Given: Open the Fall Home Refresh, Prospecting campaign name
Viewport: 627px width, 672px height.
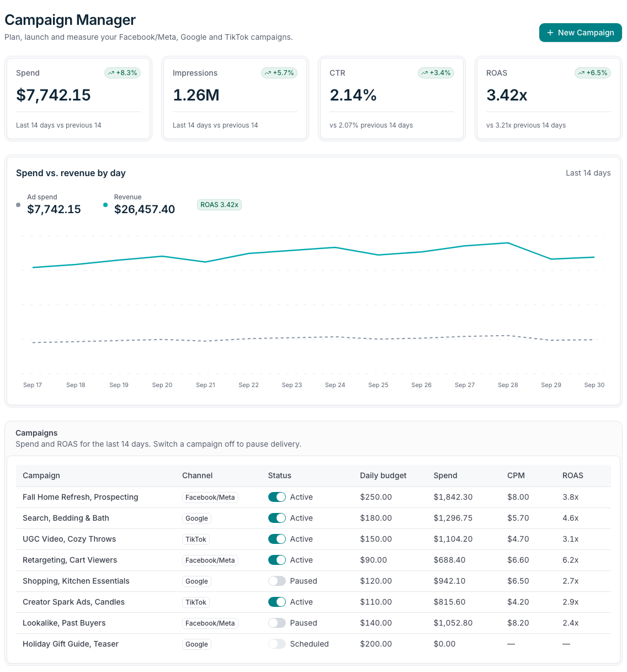Looking at the screenshot, I should point(81,497).
